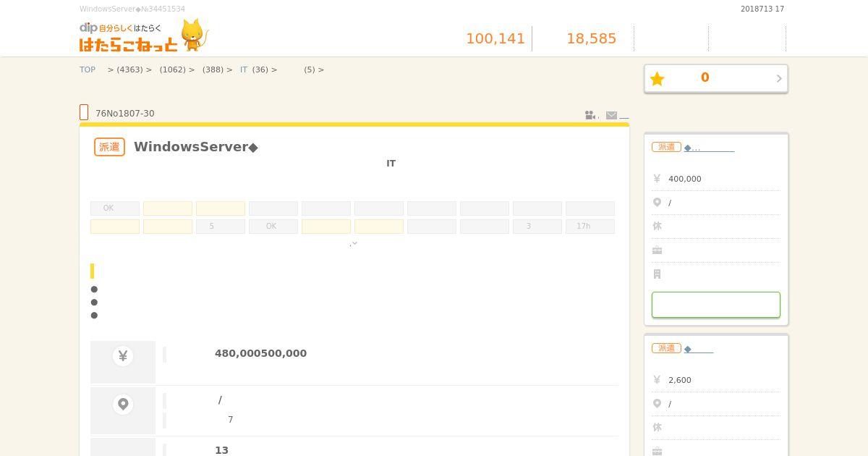Click the briefcase icon in the 400,000 card
868x456 pixels.
tap(657, 250)
